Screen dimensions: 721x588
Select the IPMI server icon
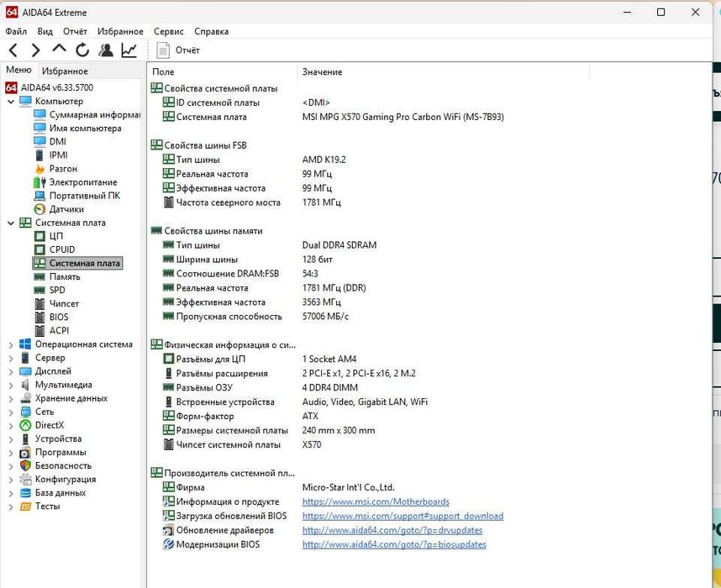tap(39, 155)
